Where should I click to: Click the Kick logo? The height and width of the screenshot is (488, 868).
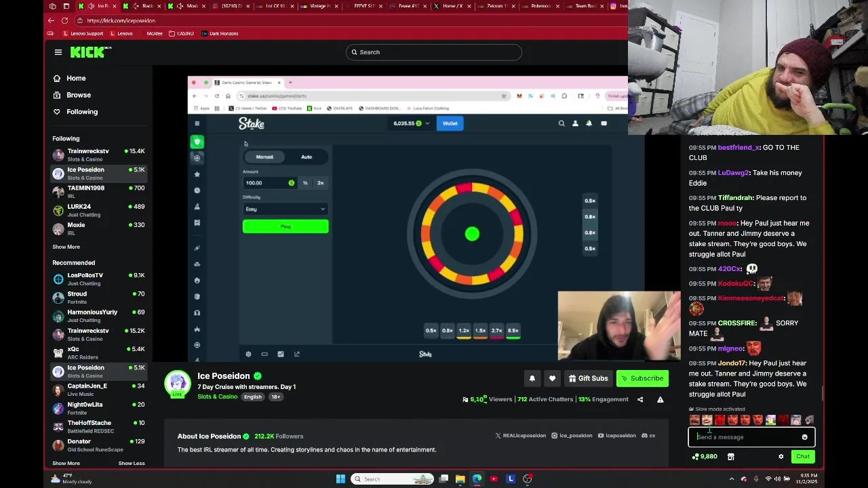click(x=91, y=52)
